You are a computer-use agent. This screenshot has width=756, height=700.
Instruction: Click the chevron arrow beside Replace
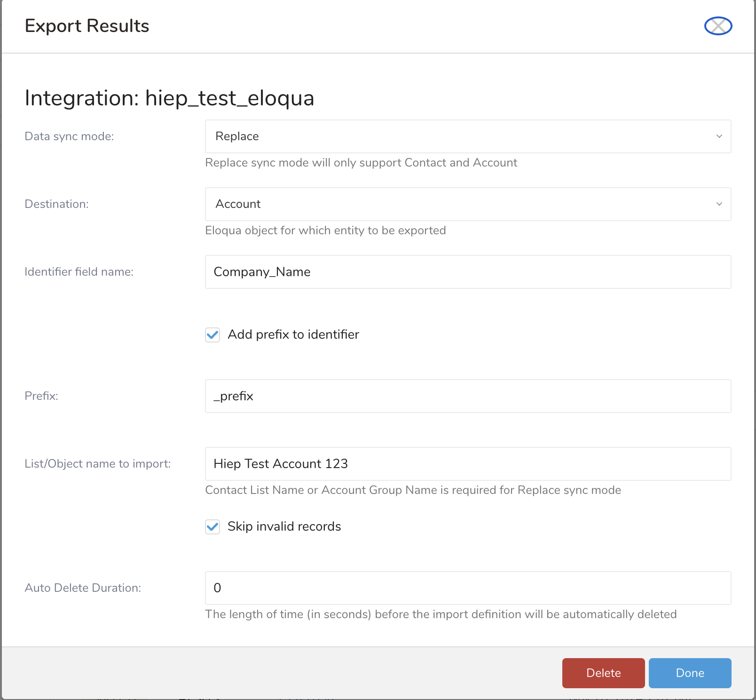pos(719,136)
